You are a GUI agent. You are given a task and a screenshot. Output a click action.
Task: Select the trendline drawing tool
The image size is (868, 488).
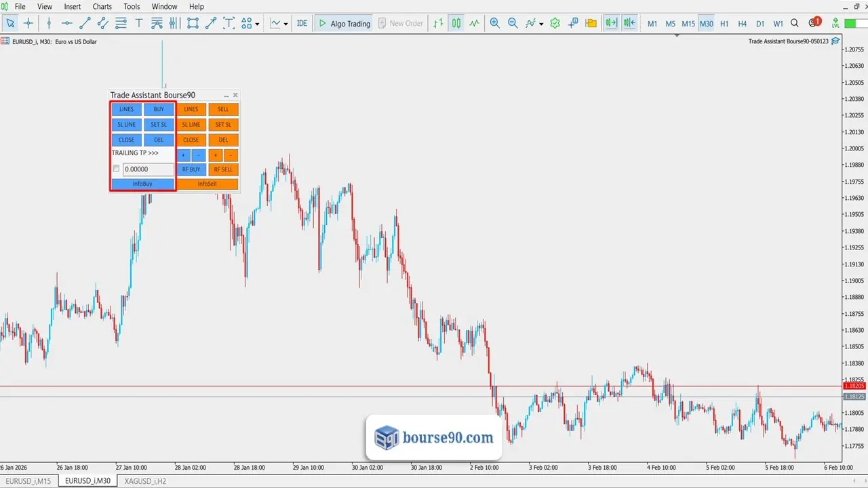point(85,23)
